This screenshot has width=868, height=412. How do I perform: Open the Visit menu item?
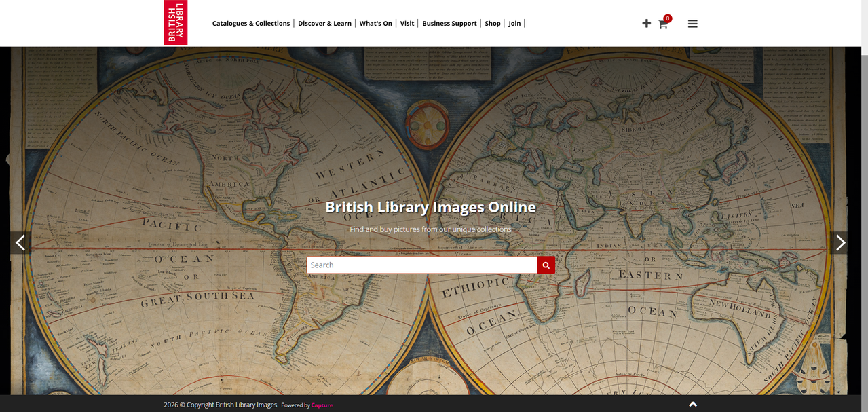pos(407,23)
